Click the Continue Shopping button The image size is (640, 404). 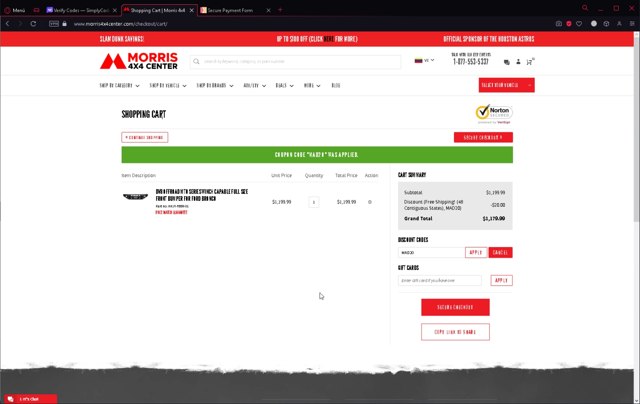[x=144, y=138]
